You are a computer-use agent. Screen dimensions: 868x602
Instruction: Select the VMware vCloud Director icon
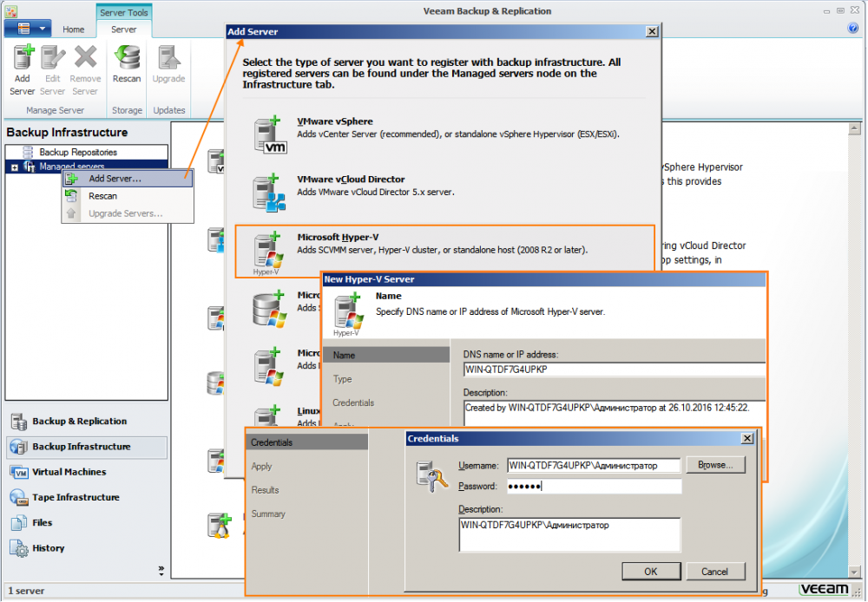(270, 193)
